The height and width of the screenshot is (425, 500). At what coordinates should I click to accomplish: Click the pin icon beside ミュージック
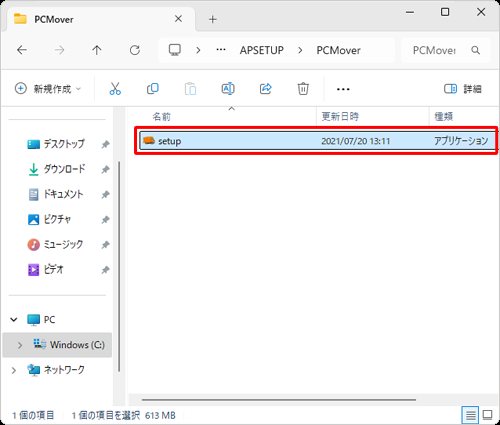point(105,245)
